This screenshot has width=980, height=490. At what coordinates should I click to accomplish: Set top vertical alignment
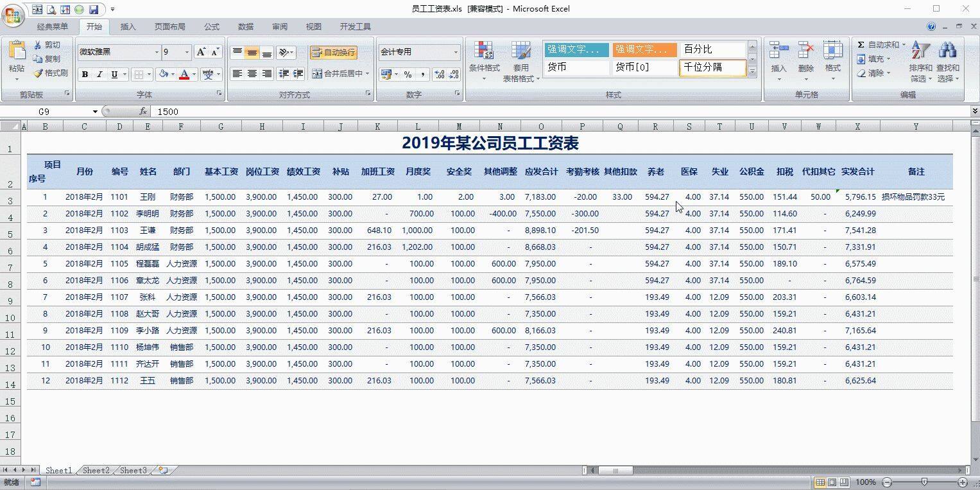(x=237, y=52)
